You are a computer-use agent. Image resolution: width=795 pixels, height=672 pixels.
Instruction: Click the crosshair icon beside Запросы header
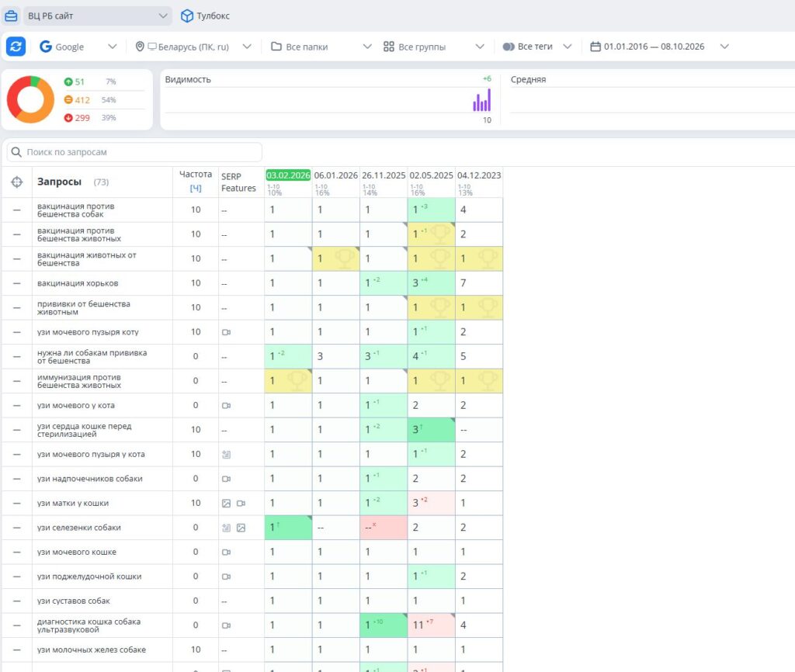17,182
